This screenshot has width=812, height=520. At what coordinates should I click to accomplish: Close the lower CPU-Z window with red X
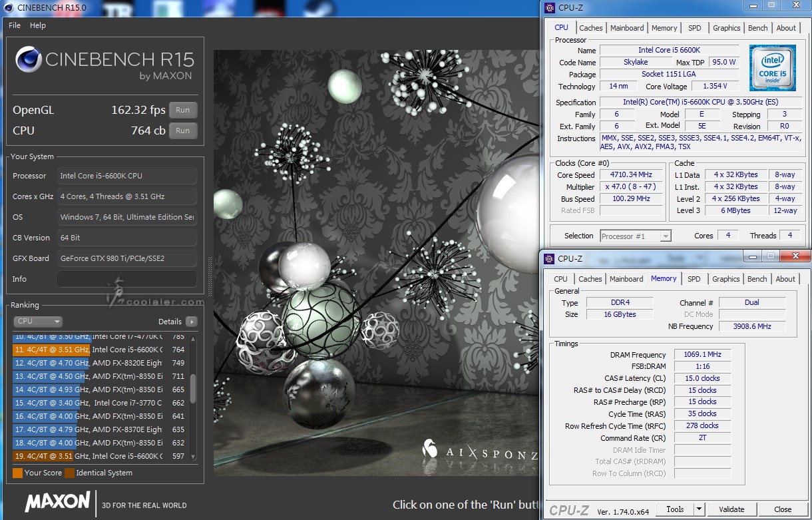794,256
